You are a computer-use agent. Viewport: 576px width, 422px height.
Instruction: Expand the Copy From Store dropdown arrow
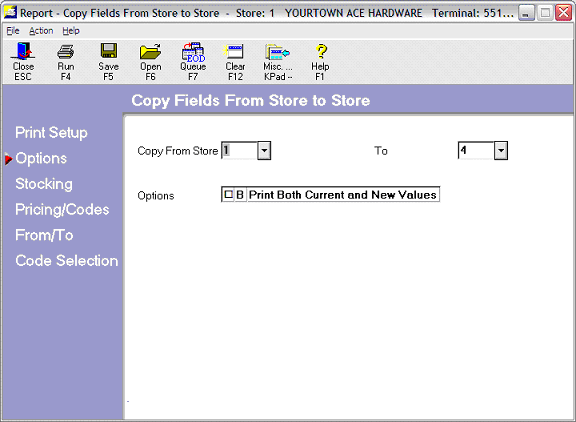[x=264, y=151]
